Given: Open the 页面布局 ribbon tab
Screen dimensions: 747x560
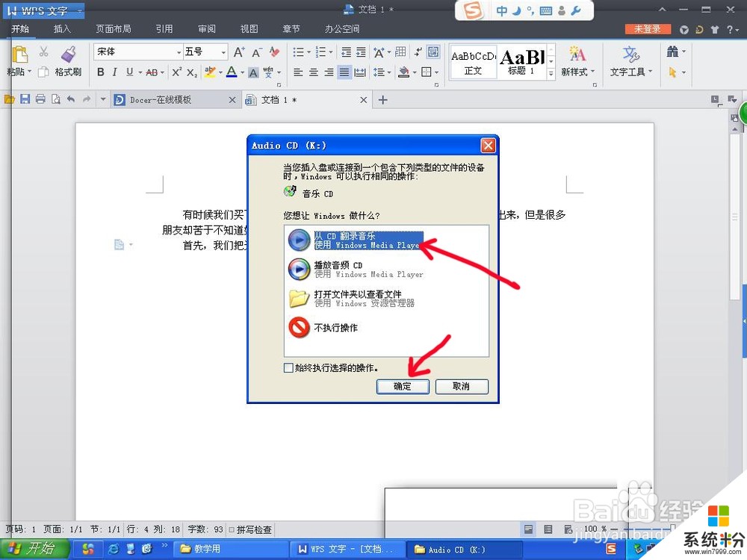Looking at the screenshot, I should tap(114, 28).
